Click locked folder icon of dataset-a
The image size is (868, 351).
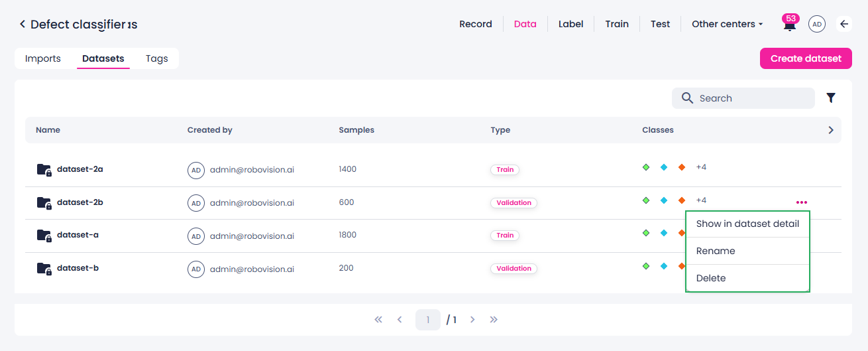pos(44,236)
